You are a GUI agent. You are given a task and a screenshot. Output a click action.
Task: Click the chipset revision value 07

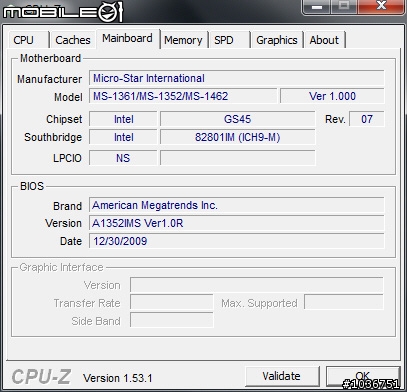click(x=367, y=119)
